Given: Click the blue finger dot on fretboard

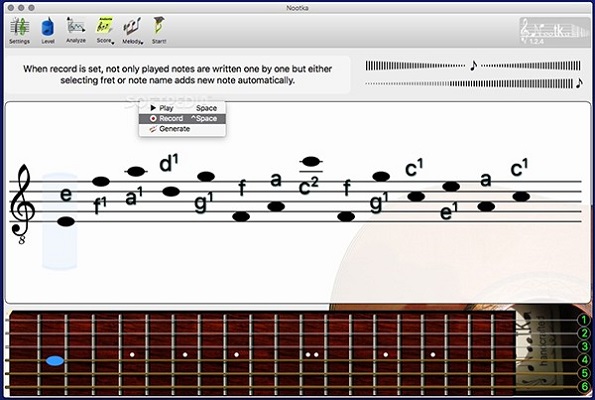Looking at the screenshot, I should pos(55,361).
